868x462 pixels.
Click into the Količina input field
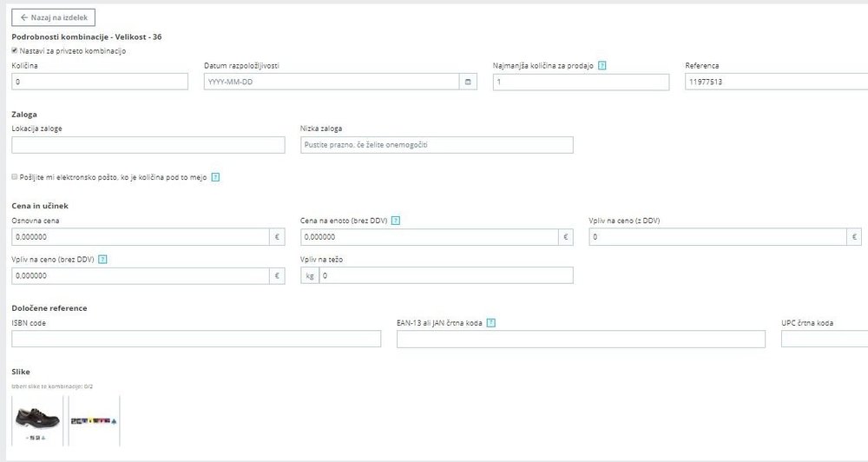[100, 82]
